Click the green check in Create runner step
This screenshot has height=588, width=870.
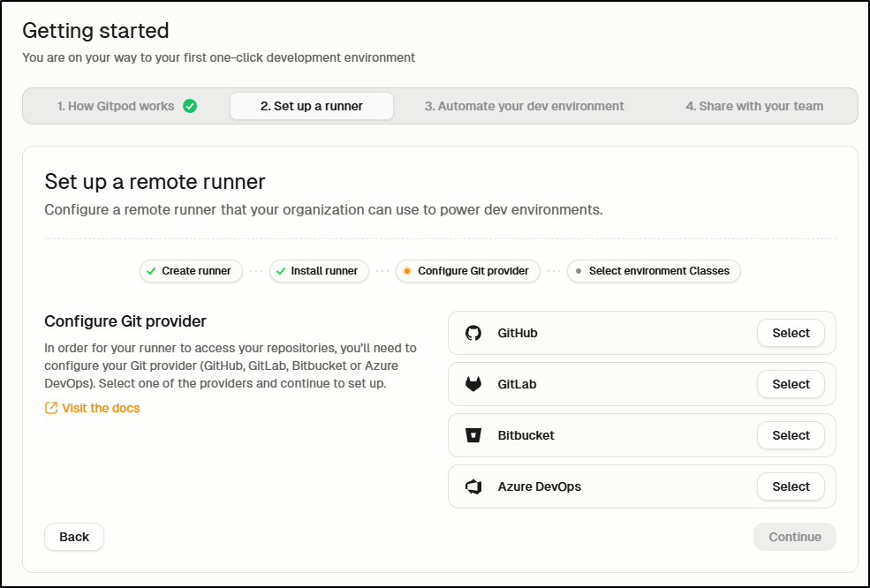151,271
